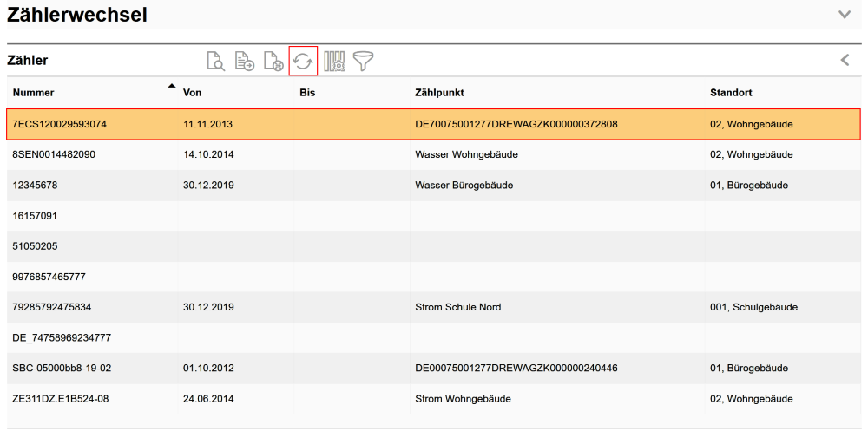Click the document with cross icon
Image resolution: width=868 pixels, height=431 pixels.
(273, 61)
